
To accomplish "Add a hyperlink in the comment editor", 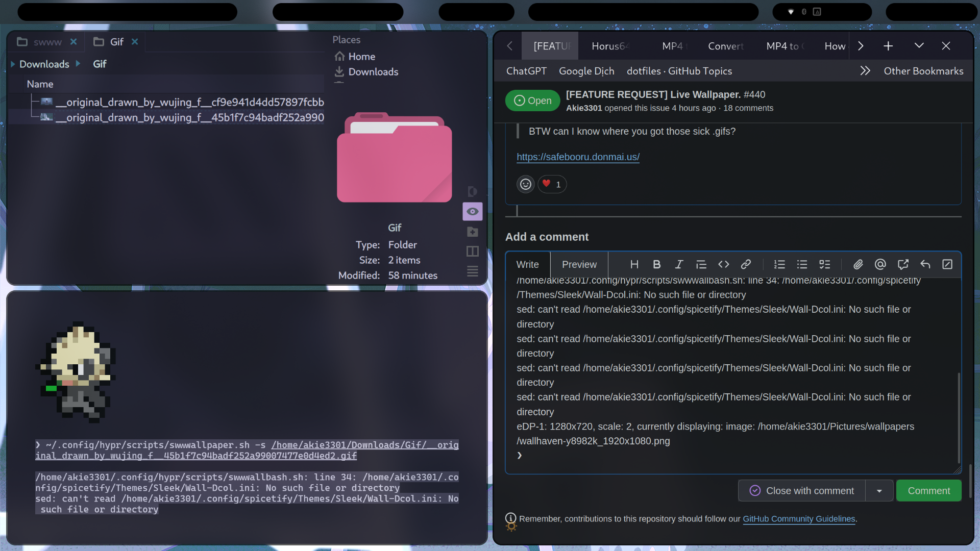I will click(x=746, y=264).
